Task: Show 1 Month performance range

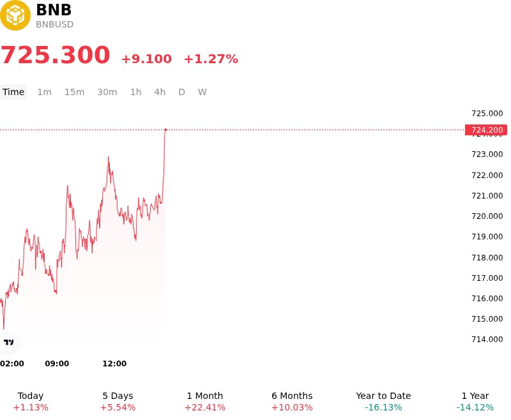Action: [204, 401]
